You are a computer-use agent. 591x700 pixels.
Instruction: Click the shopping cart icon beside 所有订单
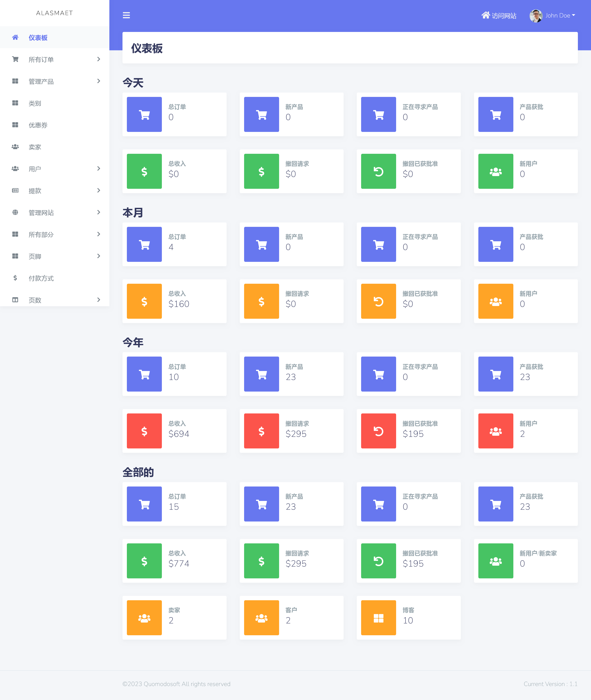tap(15, 59)
